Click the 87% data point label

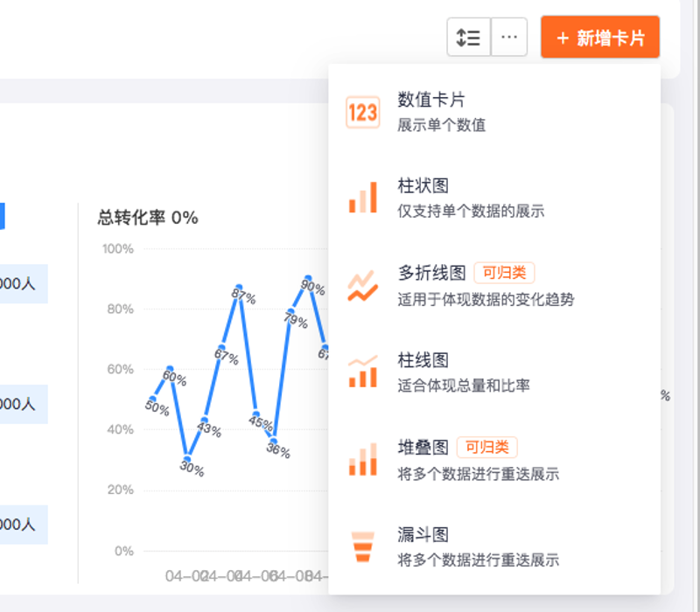click(244, 296)
